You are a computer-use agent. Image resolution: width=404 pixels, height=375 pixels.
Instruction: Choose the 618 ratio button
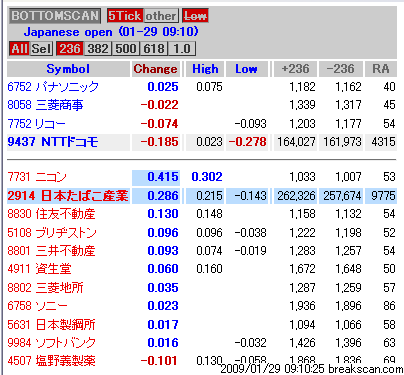[x=154, y=49]
